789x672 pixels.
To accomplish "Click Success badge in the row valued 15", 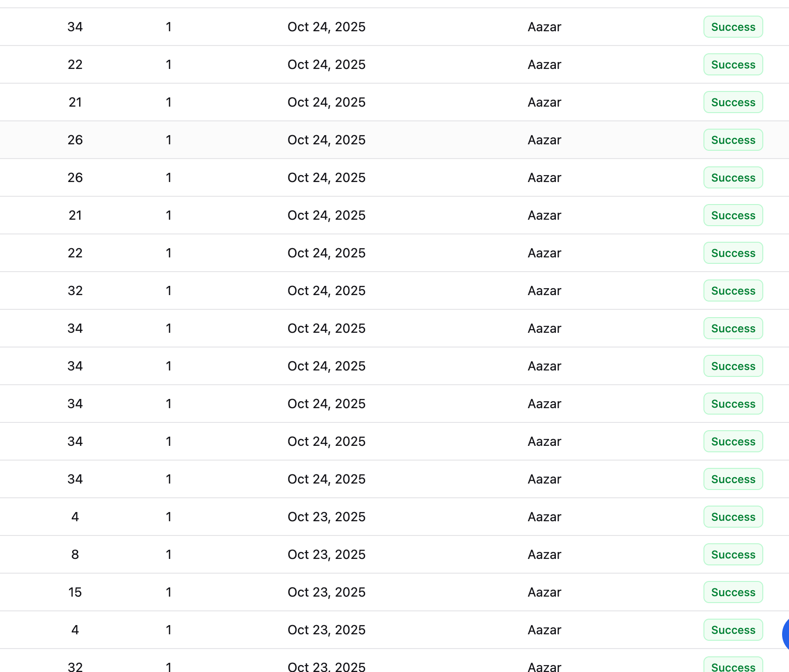I will pyautogui.click(x=733, y=592).
